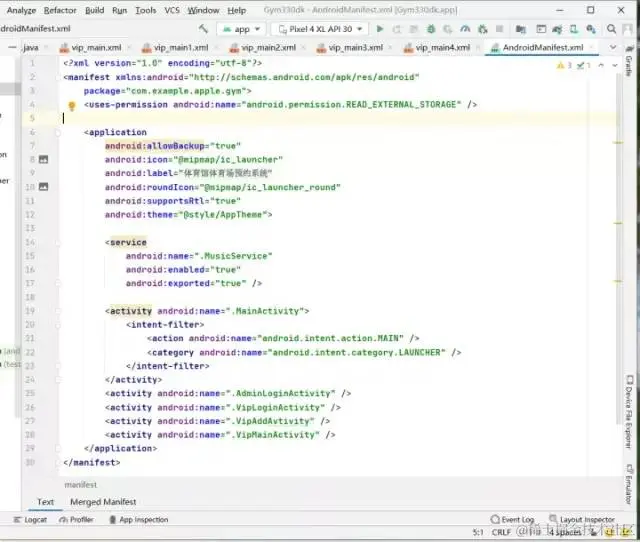Collapse the service tag fold marker

58,243
